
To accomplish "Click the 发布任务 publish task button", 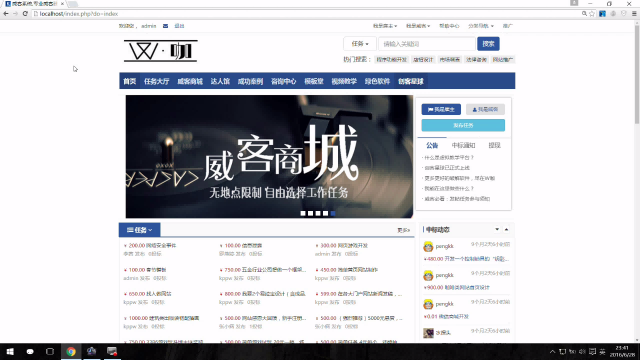I will tap(463, 125).
